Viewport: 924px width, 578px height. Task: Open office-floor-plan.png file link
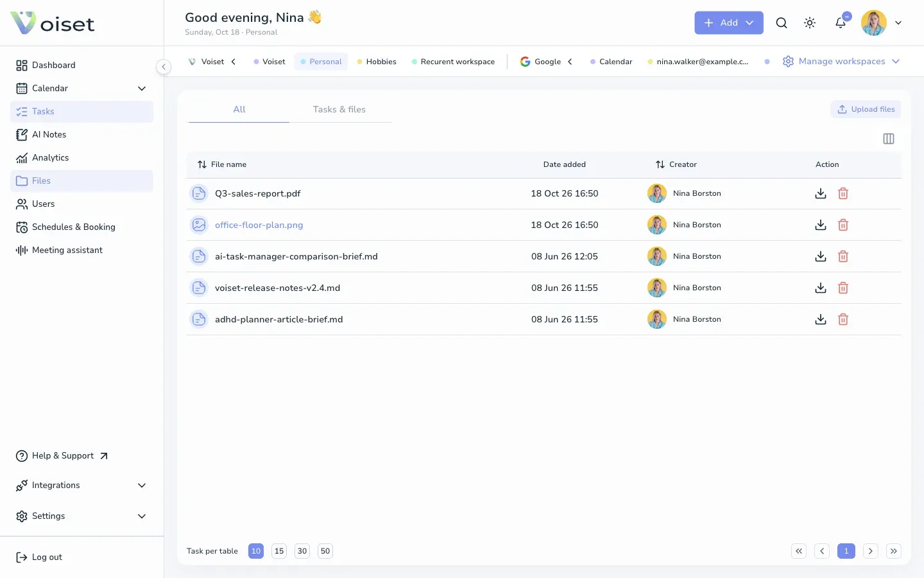tap(259, 225)
